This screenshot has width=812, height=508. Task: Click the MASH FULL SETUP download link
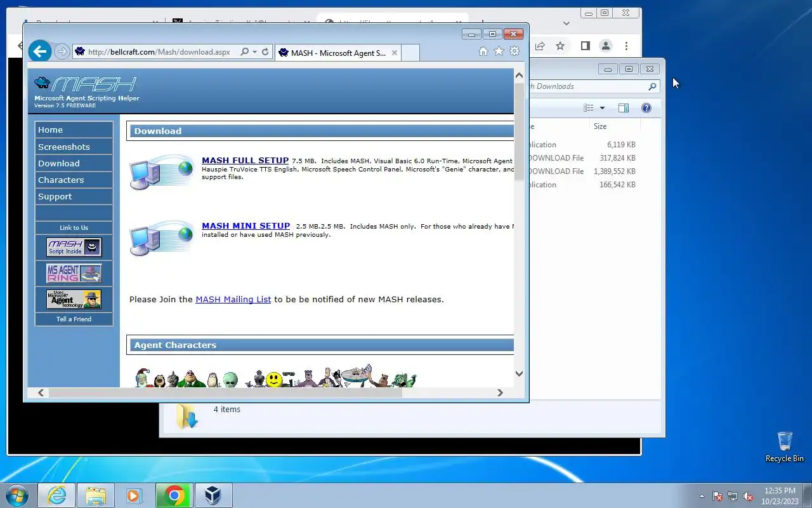point(245,161)
